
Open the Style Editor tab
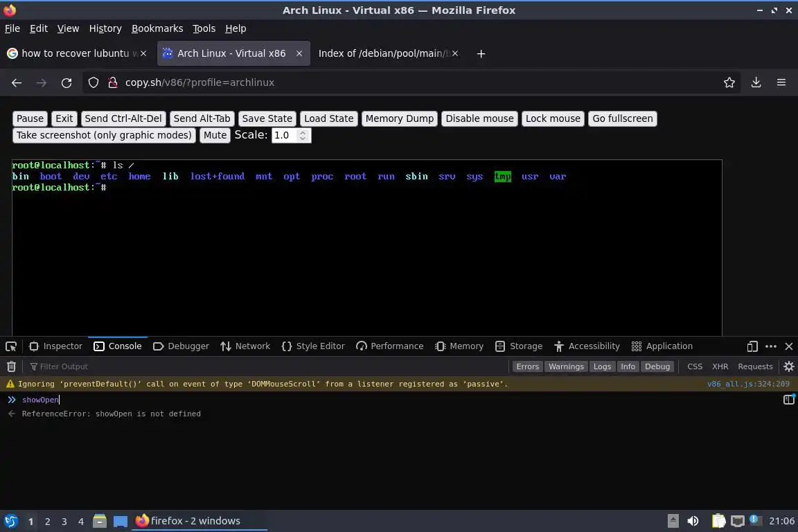coord(313,346)
